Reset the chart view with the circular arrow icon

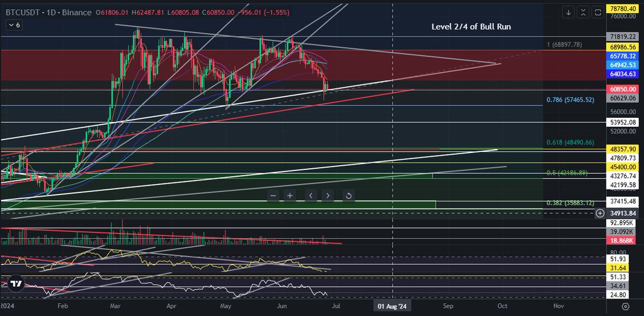click(x=348, y=196)
